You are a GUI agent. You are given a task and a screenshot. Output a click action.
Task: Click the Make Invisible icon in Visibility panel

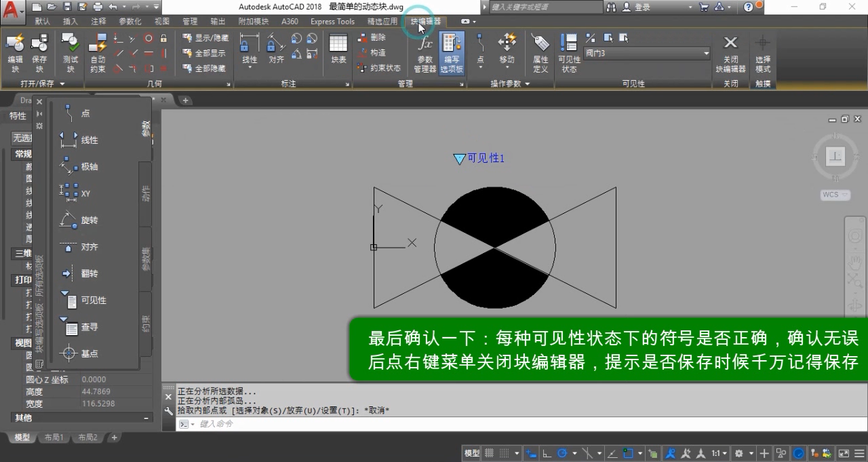[x=623, y=38]
